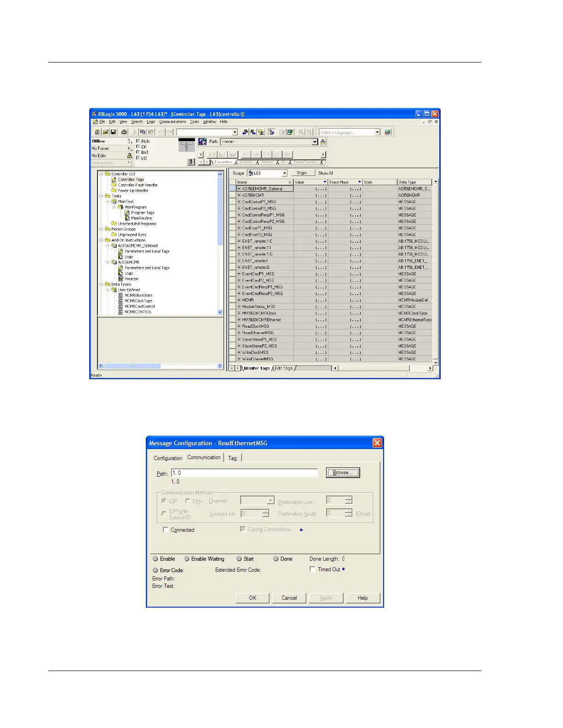Viewport: 563px width, 728px height.
Task: Collapse the Add-On Instructions tree node
Action: pos(101,240)
